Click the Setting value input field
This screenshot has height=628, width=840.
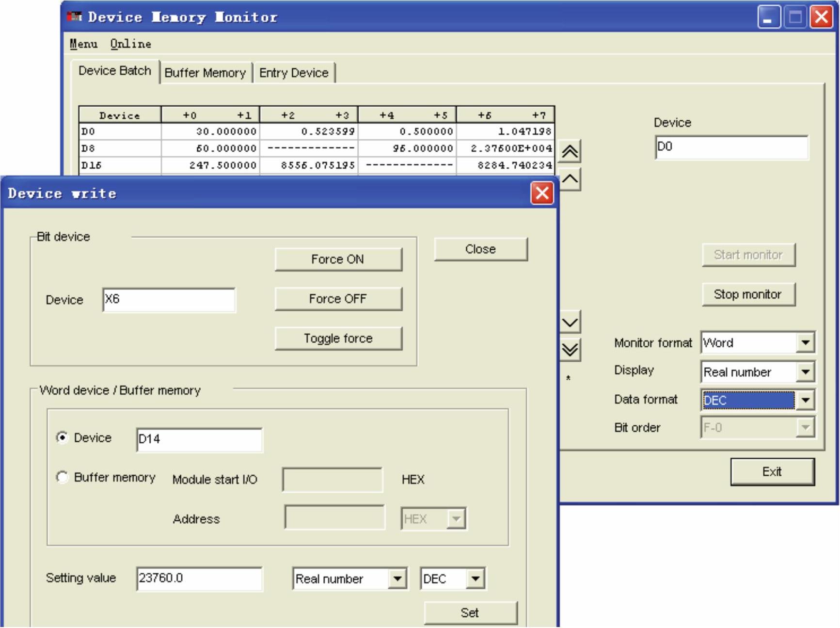tap(199, 579)
